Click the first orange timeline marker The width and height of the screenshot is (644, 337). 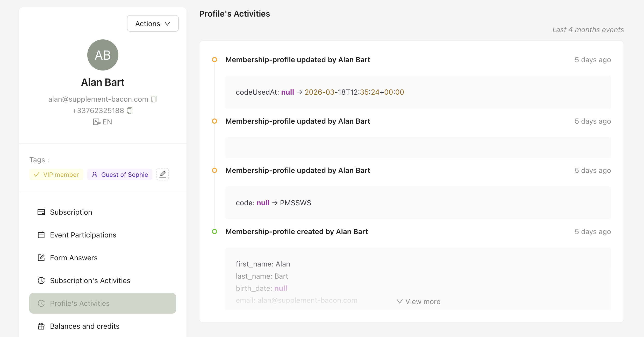tap(214, 60)
